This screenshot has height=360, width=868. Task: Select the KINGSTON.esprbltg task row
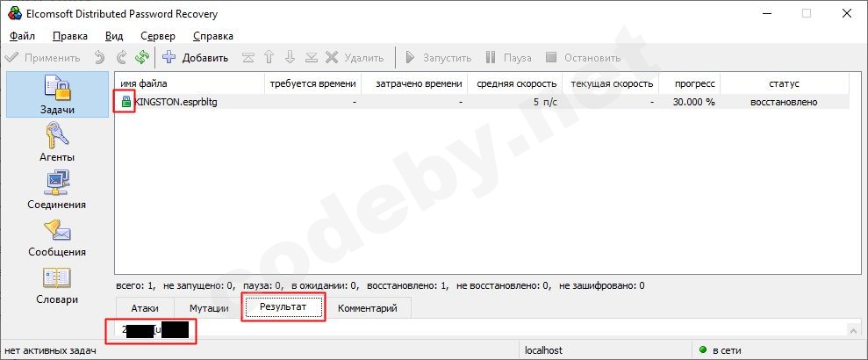(482, 102)
